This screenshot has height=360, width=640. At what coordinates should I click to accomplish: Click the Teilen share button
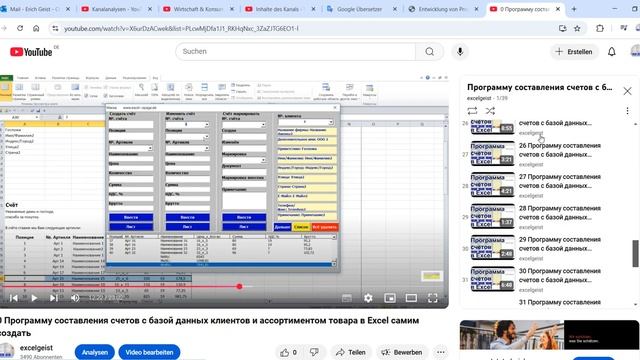[x=351, y=352]
